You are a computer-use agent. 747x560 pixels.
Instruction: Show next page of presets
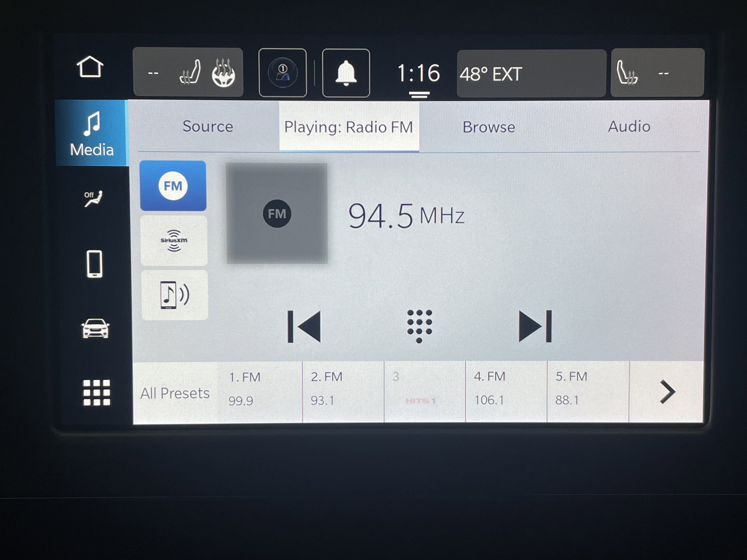click(667, 392)
